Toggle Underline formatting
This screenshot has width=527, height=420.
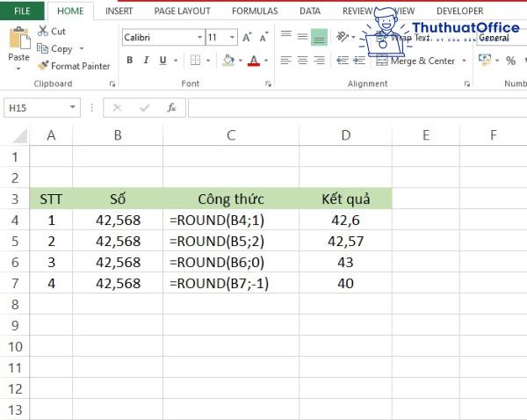pyautogui.click(x=163, y=61)
